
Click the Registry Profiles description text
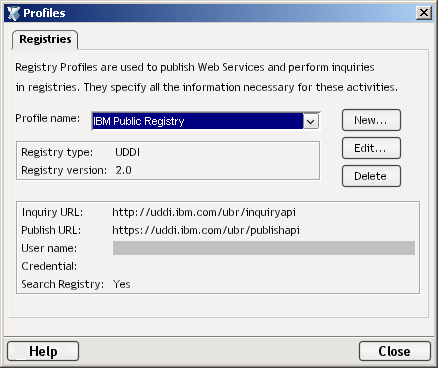tap(206, 77)
